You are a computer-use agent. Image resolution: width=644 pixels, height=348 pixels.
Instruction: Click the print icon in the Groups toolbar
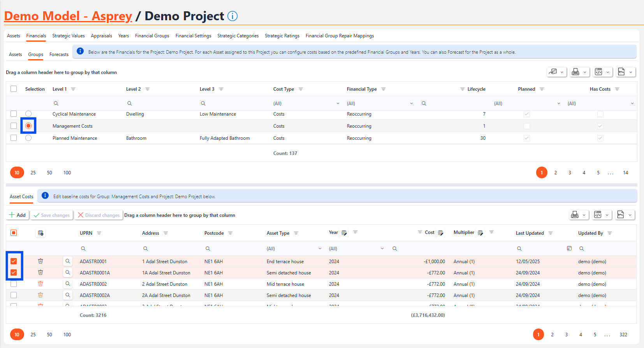coord(575,72)
